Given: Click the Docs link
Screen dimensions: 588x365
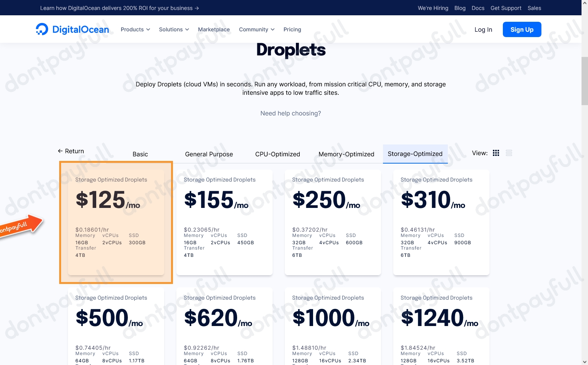Looking at the screenshot, I should coord(478,8).
